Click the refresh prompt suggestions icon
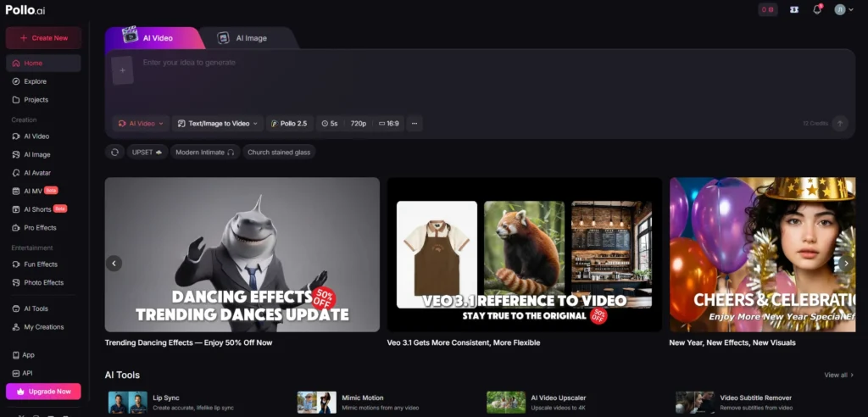The height and width of the screenshot is (417, 868). (x=114, y=152)
